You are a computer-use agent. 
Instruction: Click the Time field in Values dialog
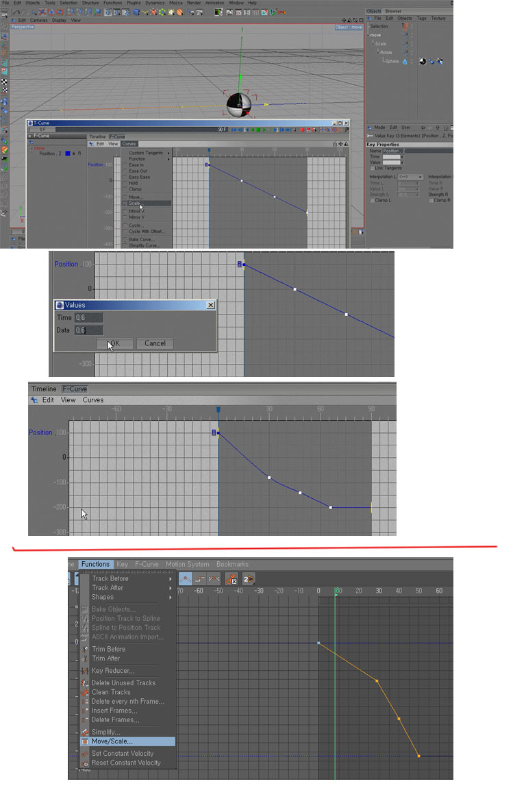[x=88, y=318]
